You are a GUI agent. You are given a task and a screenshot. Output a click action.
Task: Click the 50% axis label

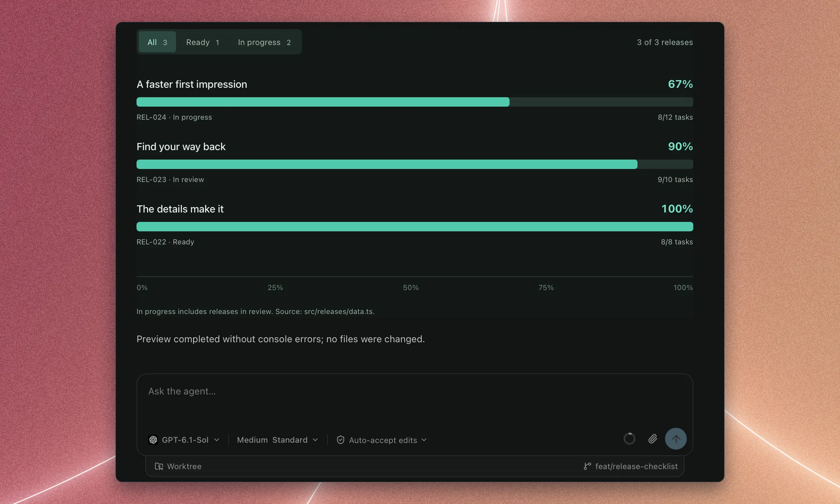(411, 288)
